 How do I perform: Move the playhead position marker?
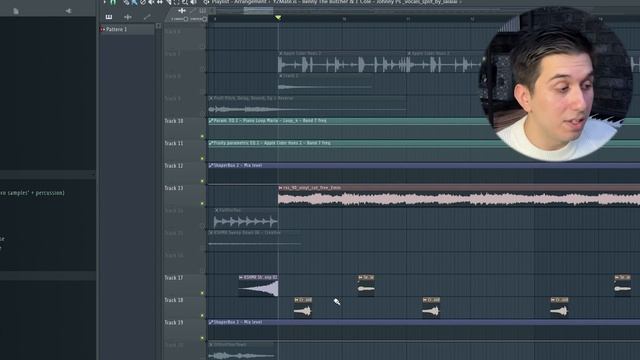tap(278, 18)
